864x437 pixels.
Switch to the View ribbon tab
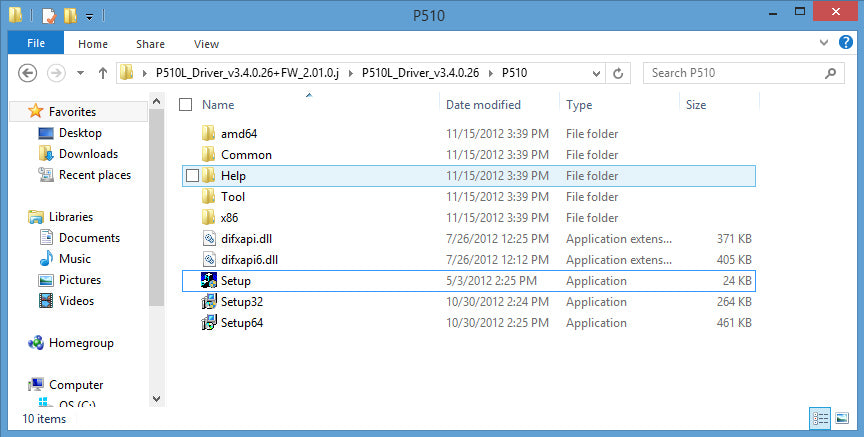pos(207,44)
